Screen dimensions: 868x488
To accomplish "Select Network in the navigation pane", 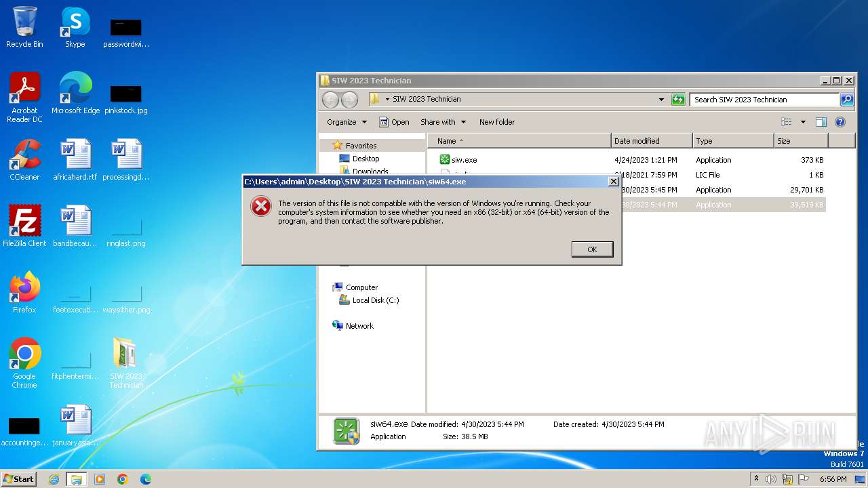I will pyautogui.click(x=359, y=326).
